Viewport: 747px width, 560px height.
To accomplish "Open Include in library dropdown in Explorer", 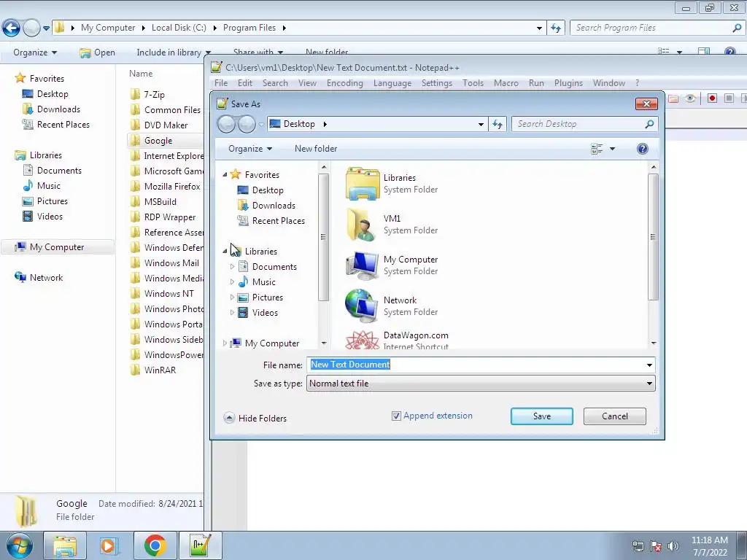I will 174,52.
